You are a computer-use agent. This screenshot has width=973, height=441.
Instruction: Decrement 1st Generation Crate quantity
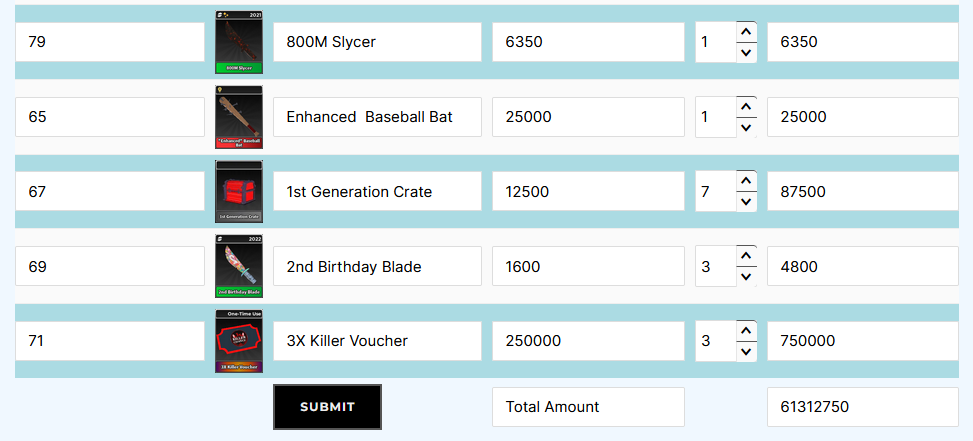point(746,202)
